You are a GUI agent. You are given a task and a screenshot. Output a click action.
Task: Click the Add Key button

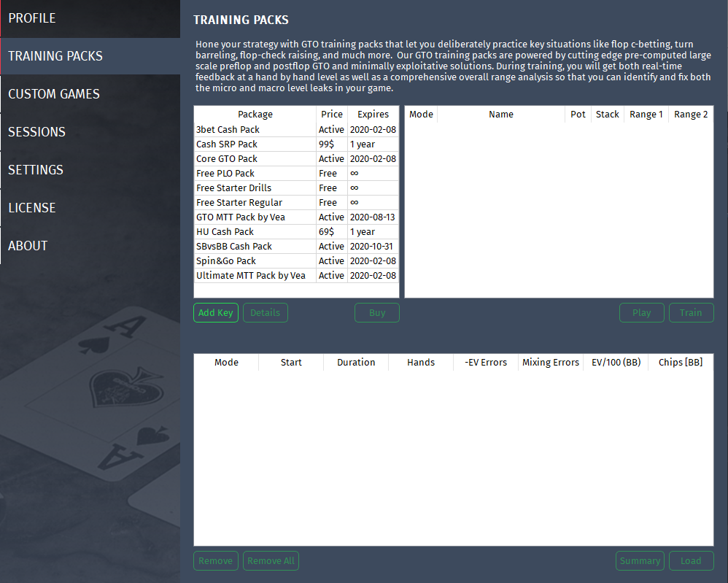[x=216, y=312]
